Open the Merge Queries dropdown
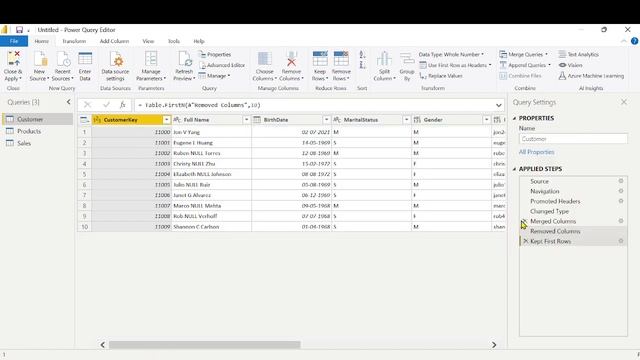640x360 pixels. [x=524, y=54]
